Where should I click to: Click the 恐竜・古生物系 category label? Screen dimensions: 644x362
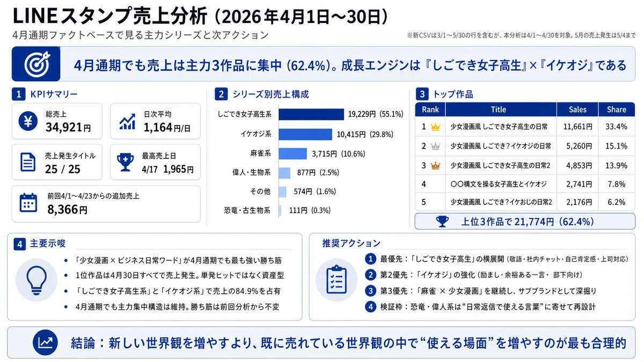click(x=247, y=210)
